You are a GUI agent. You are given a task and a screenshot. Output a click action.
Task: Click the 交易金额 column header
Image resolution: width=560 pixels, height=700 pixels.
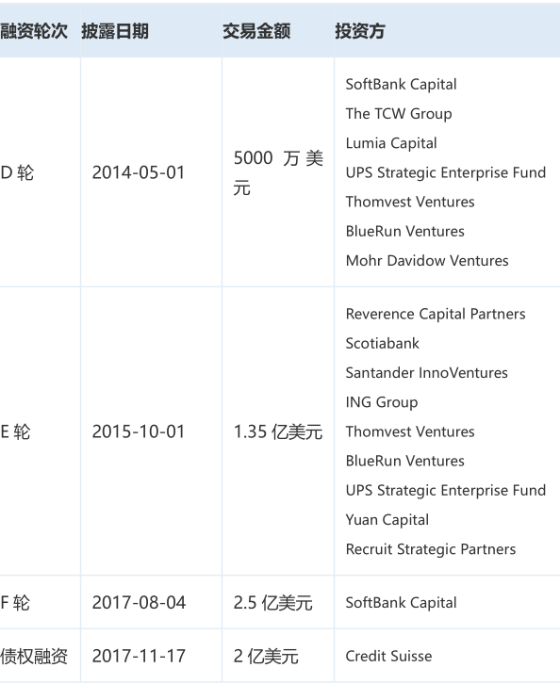tap(256, 31)
